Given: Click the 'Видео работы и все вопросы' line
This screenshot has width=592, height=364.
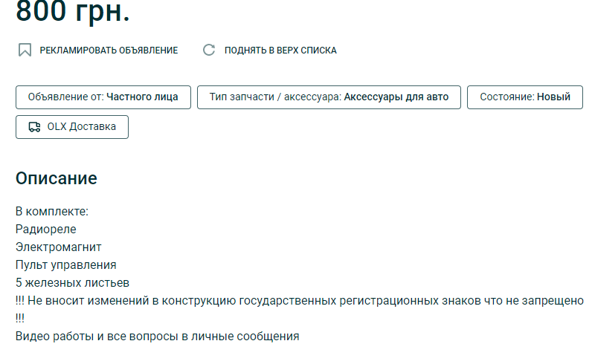Looking at the screenshot, I should click(x=157, y=337).
